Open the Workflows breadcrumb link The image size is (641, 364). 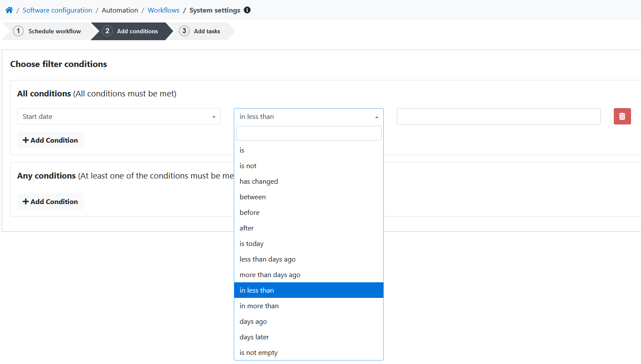click(163, 10)
